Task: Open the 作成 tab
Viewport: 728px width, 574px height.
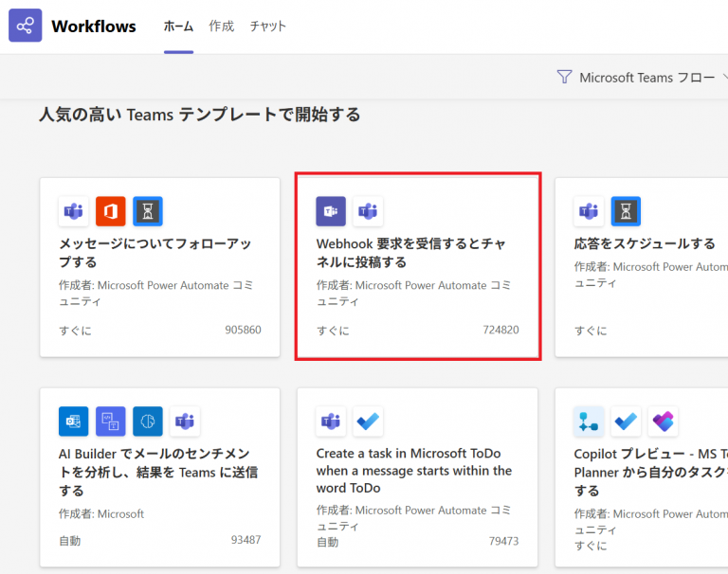Action: click(x=221, y=27)
